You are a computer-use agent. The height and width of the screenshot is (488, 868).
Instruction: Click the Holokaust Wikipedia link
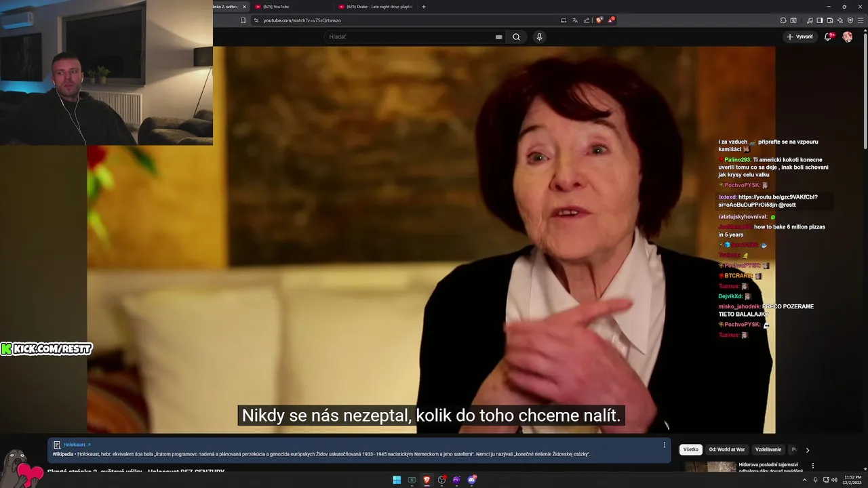coord(77,445)
